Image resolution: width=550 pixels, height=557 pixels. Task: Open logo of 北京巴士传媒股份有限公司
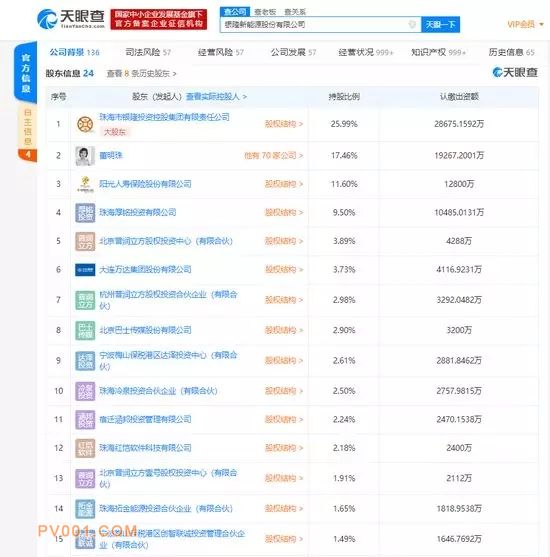coord(85,330)
